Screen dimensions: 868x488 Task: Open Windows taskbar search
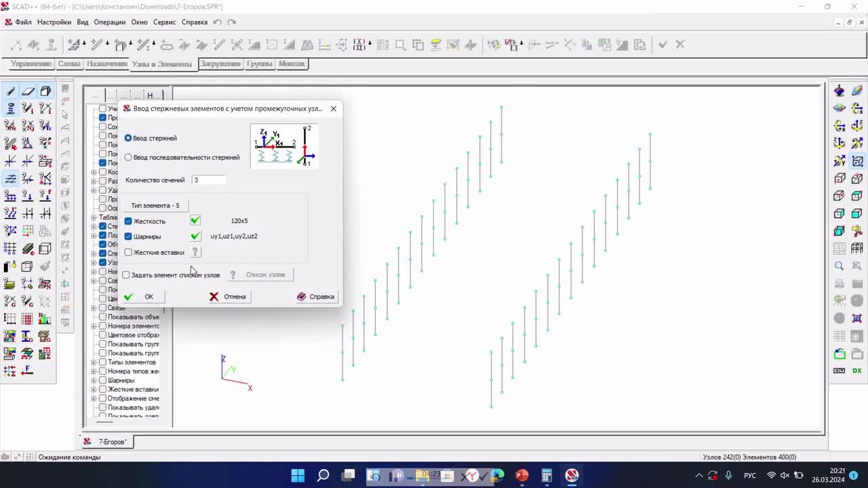tap(323, 475)
